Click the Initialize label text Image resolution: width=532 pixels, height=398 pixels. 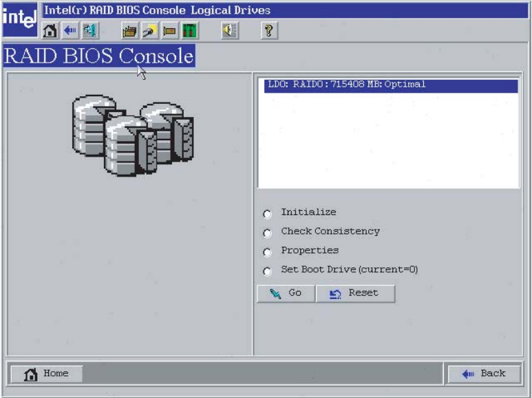[309, 212]
